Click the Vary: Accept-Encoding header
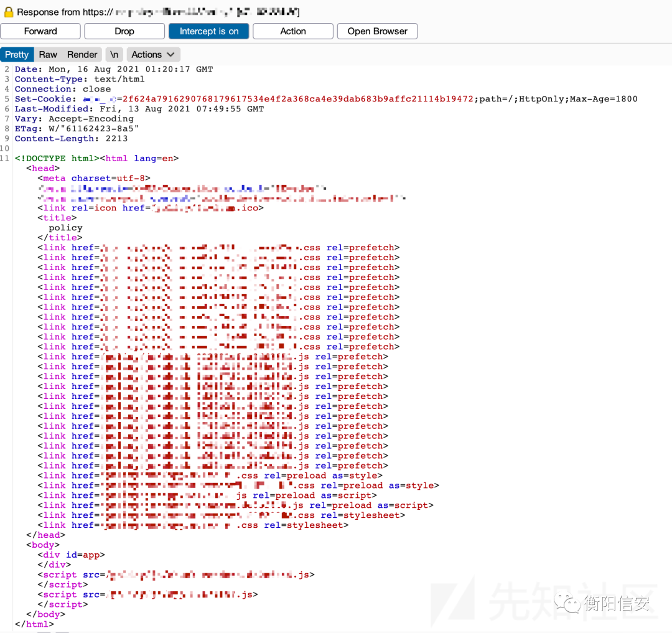The image size is (672, 633). coord(73,119)
